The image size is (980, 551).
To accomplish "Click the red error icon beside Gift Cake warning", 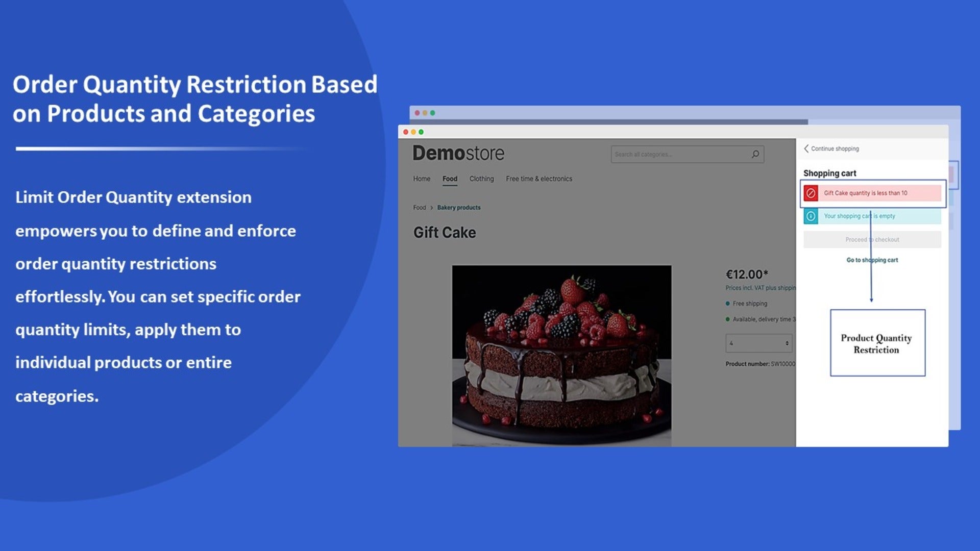I will [811, 193].
